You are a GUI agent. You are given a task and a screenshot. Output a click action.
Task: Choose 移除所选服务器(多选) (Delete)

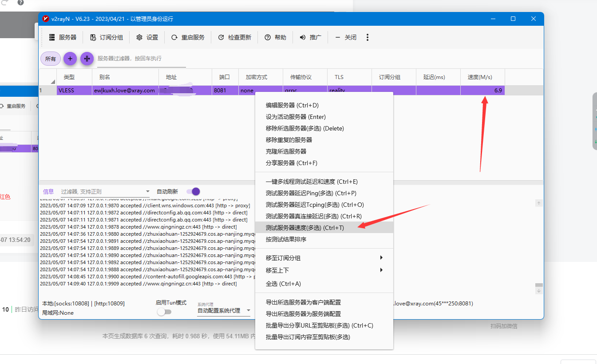click(x=324, y=128)
